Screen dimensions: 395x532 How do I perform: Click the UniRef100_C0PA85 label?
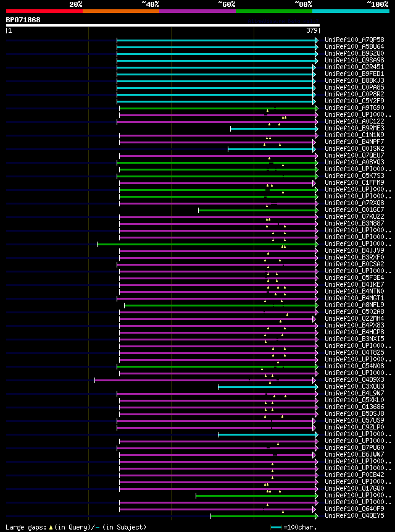354,88
